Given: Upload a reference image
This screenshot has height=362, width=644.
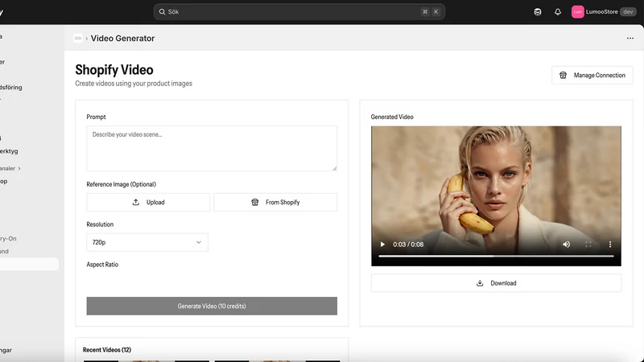Looking at the screenshot, I should pyautogui.click(x=148, y=203).
